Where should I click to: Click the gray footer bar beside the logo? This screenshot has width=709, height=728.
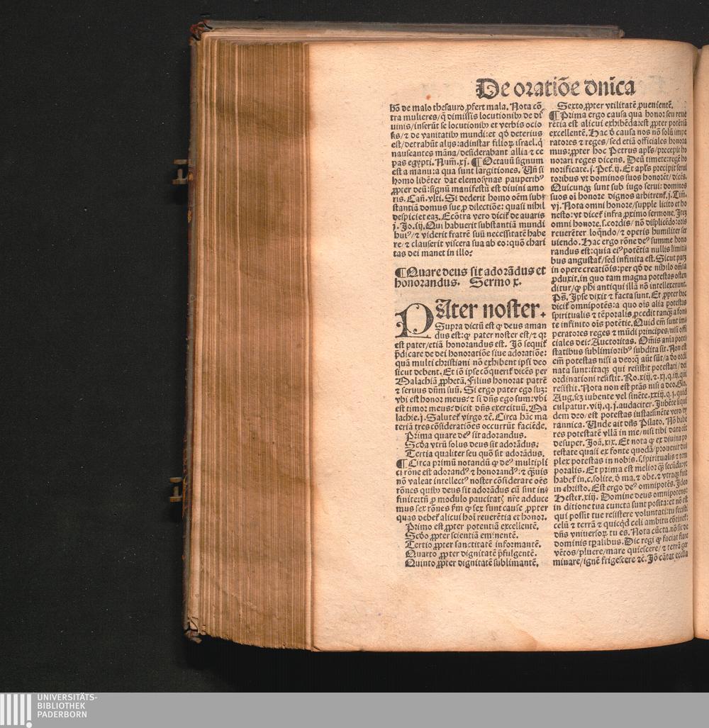[397, 710]
